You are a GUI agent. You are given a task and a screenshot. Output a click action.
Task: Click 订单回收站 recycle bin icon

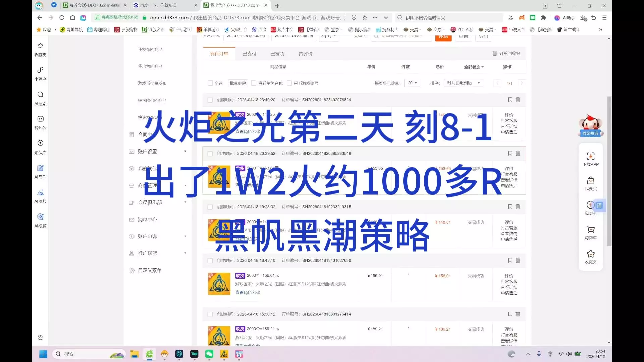[x=495, y=53]
